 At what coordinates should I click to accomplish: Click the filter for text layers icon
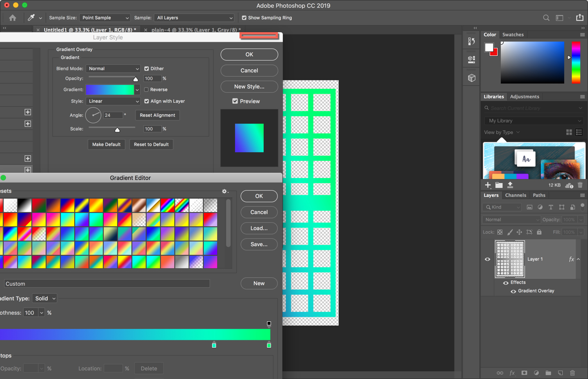point(550,207)
